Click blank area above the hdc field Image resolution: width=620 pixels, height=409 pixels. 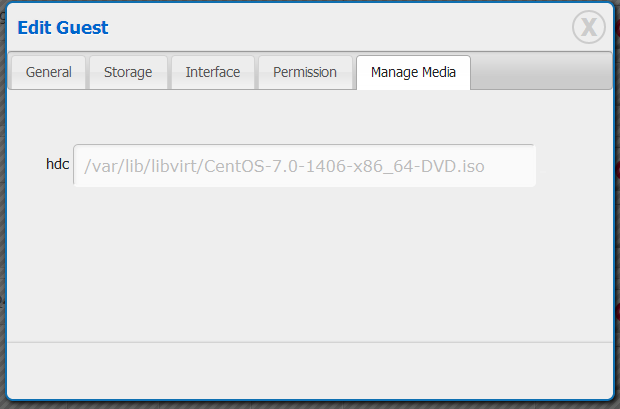tap(300, 117)
